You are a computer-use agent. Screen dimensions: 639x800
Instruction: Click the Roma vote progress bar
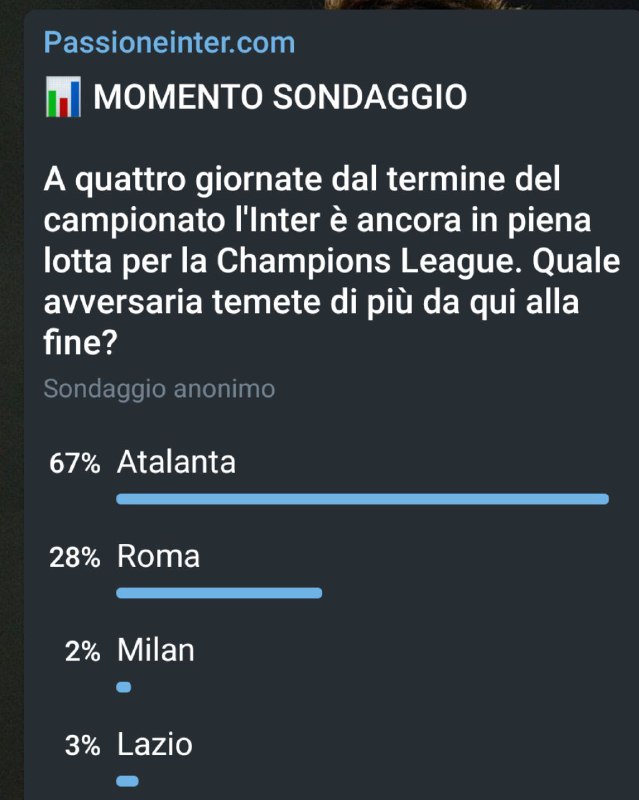219,593
